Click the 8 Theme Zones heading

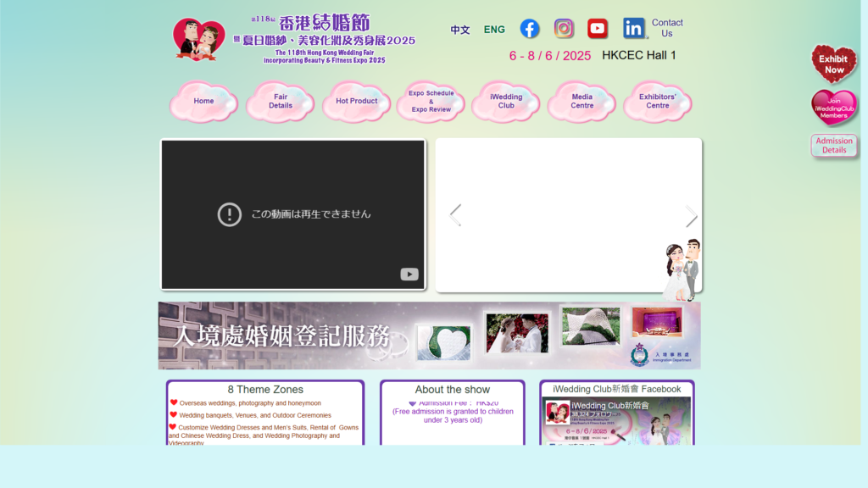click(265, 390)
